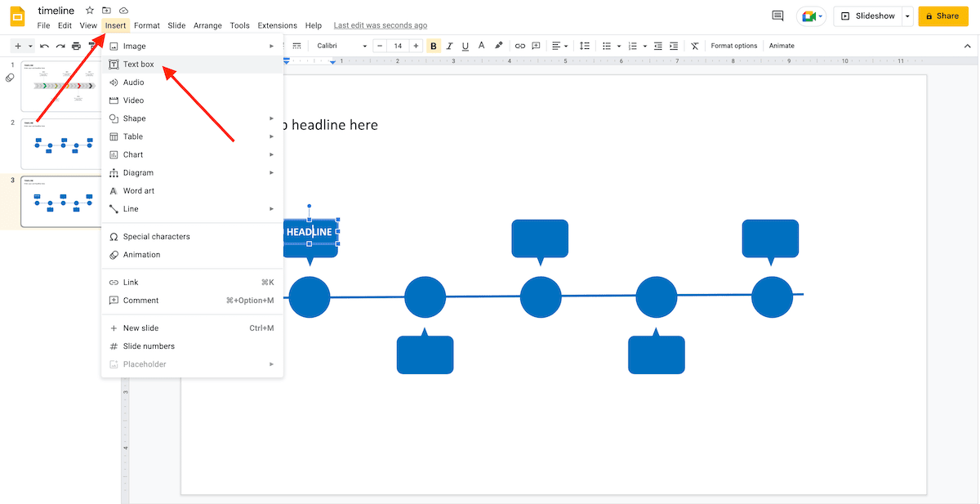Select Slide numbers menu item

[x=192, y=346]
